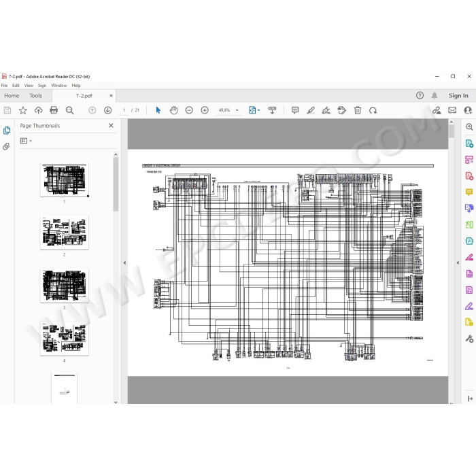Open the Attachments paperclip pane

point(6,147)
